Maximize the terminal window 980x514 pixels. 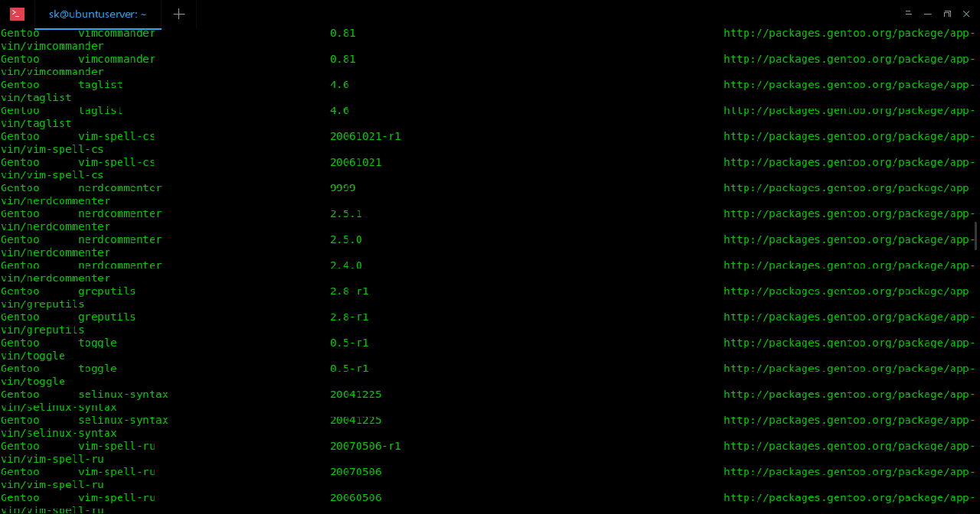[x=947, y=14]
